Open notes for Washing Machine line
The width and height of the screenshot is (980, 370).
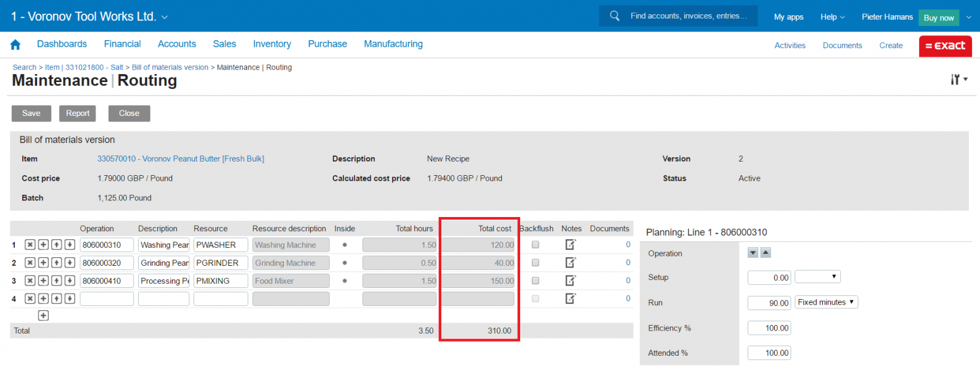pos(571,245)
